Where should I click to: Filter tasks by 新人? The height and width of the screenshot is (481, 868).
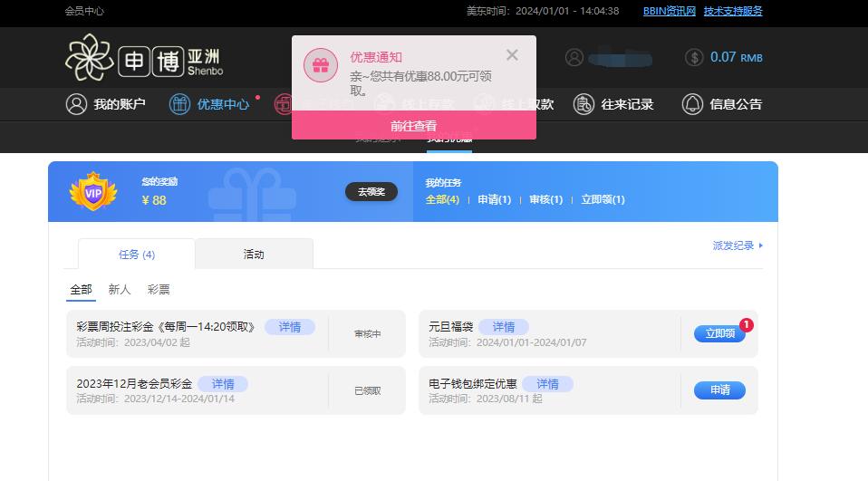120,290
